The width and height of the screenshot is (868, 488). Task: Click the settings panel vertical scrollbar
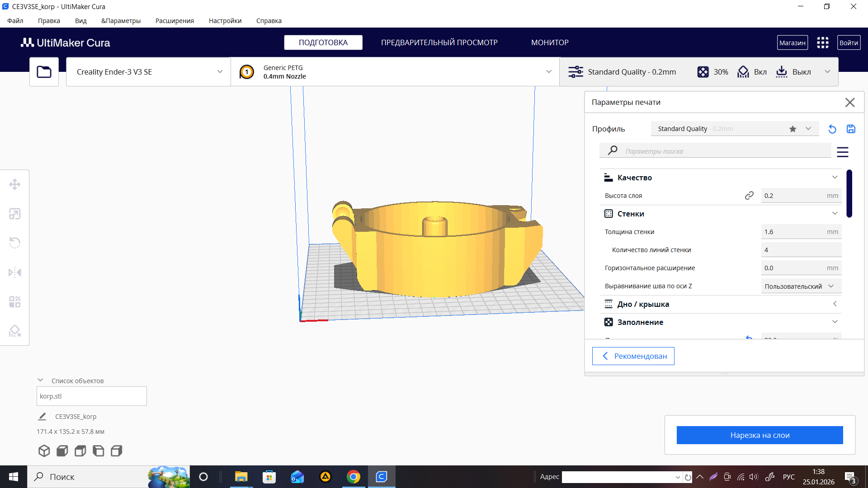click(849, 193)
